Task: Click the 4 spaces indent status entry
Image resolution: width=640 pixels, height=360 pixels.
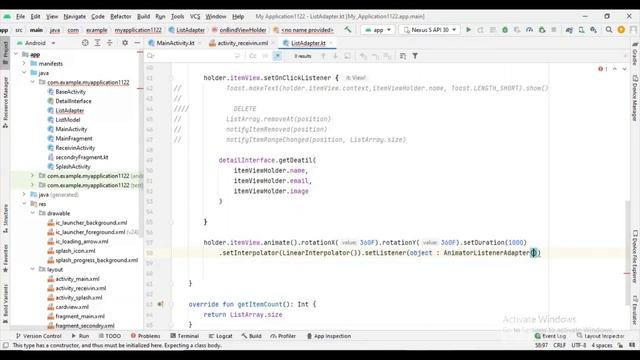Action: coord(602,345)
